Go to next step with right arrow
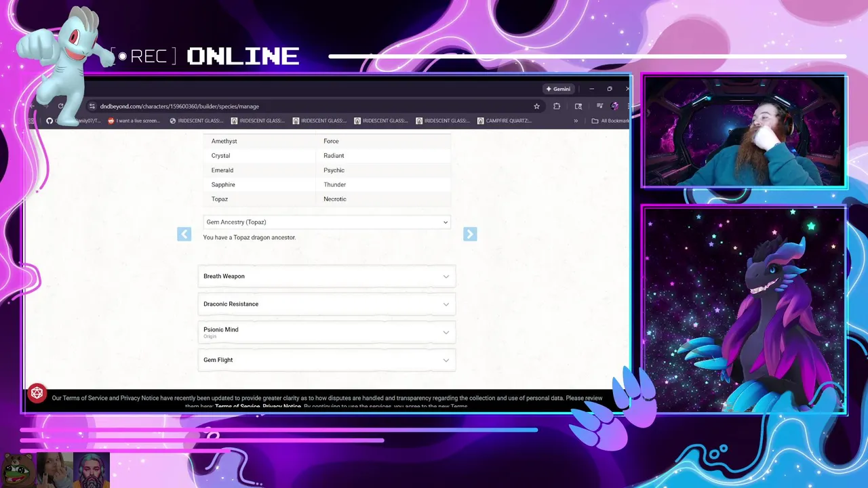868x488 pixels. (470, 234)
